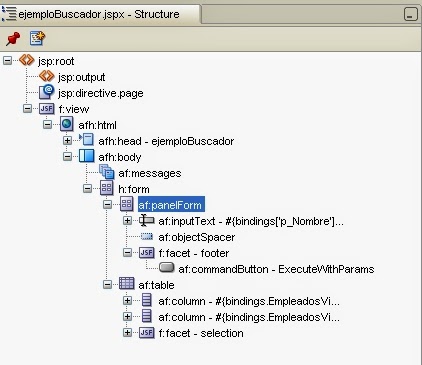
Task: Expand the f:facet selection node
Action: 127,332
